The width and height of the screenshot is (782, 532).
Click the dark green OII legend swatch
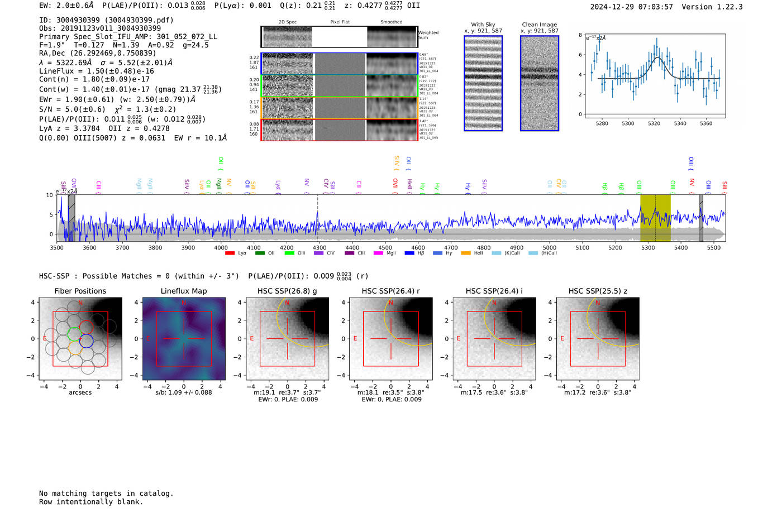pyautogui.click(x=260, y=253)
